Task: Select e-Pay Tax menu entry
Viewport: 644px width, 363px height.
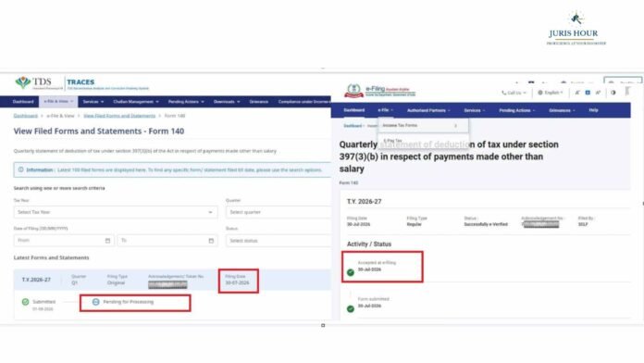Action: (392, 141)
